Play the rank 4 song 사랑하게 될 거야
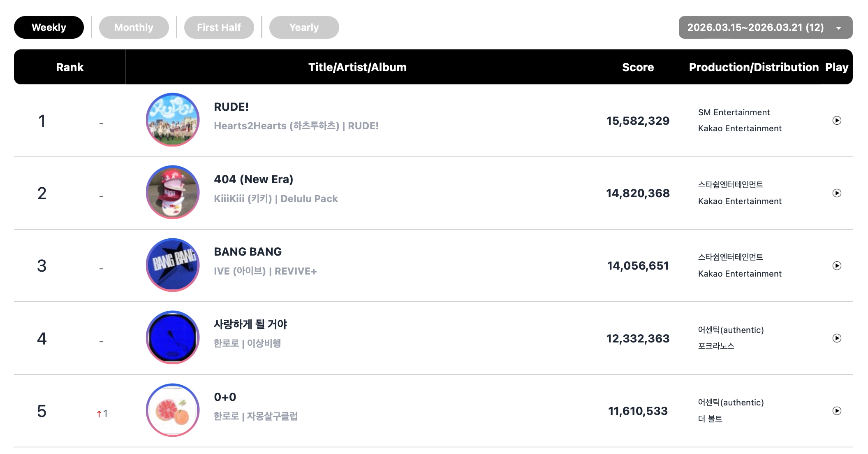Image resolution: width=868 pixels, height=454 pixels. pos(836,338)
